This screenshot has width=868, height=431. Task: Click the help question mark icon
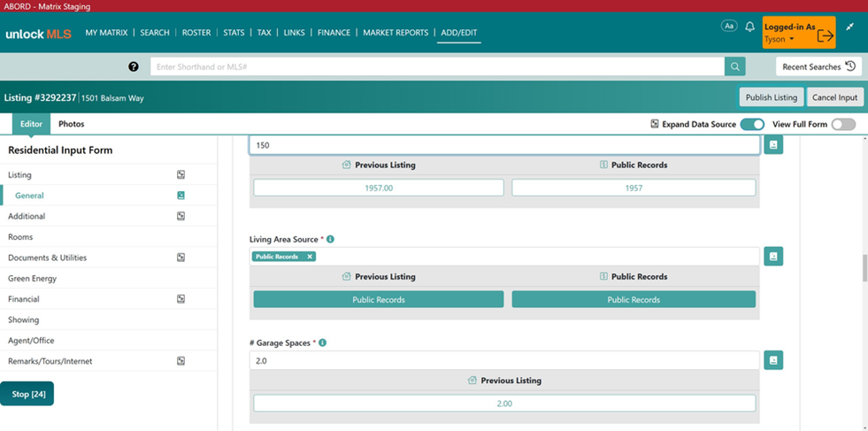[134, 66]
